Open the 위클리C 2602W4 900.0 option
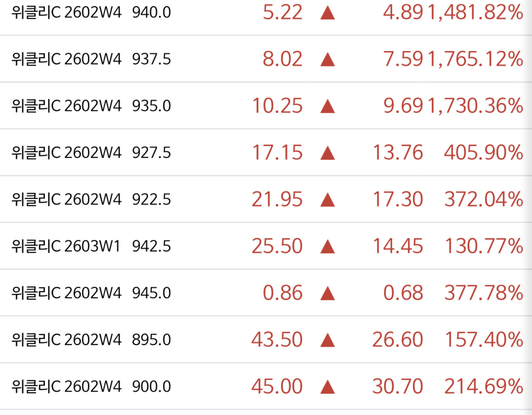Screen dimensions: 532x415 [x=91, y=387]
